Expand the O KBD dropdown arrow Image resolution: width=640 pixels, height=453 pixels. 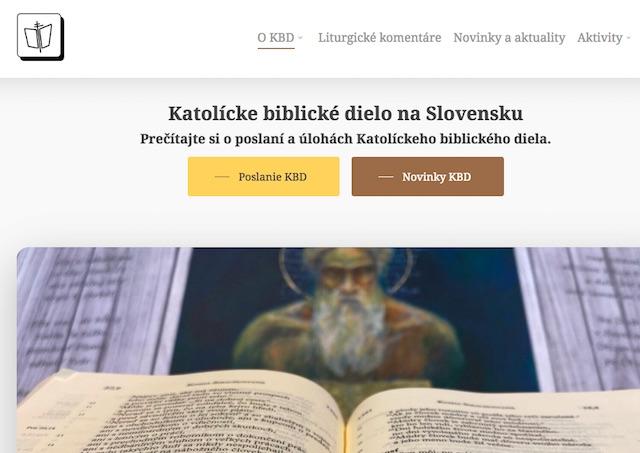point(301,38)
